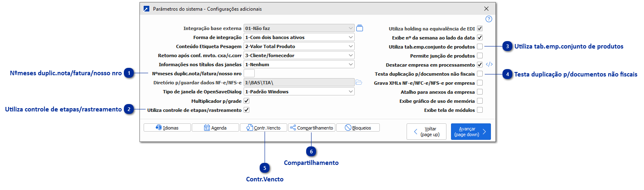Click the Agenda button
644x190 pixels.
tap(215, 128)
